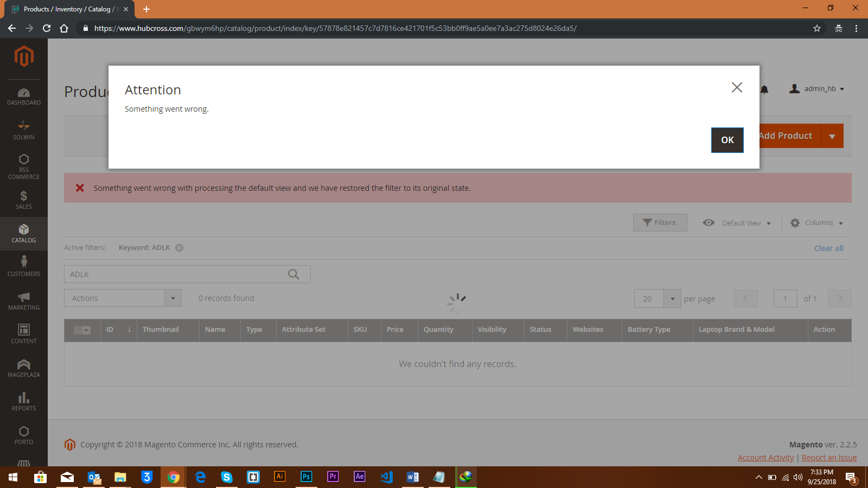Screen dimensions: 868x488
Task: Remove the Keyword ADLK filter
Action: pyautogui.click(x=180, y=248)
